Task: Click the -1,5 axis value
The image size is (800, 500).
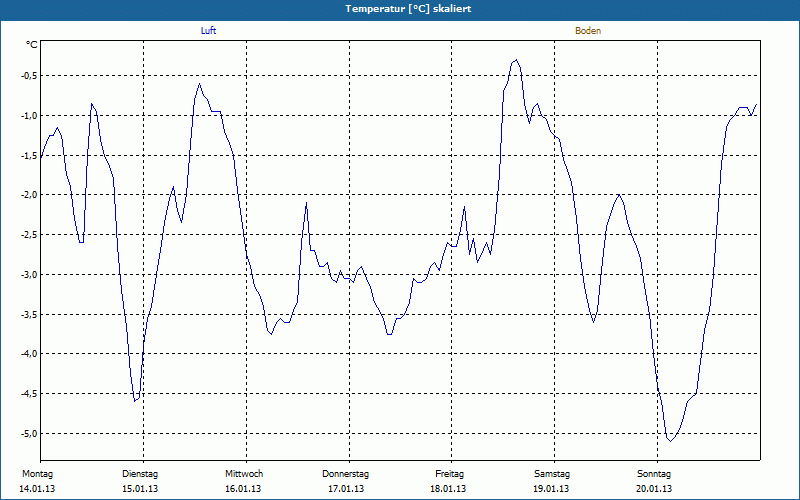Action: coord(29,155)
